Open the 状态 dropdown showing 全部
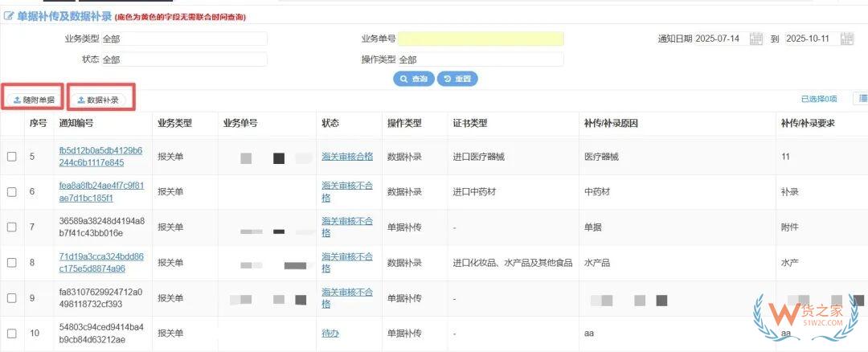Image resolution: width=868 pixels, height=352 pixels. [x=184, y=59]
